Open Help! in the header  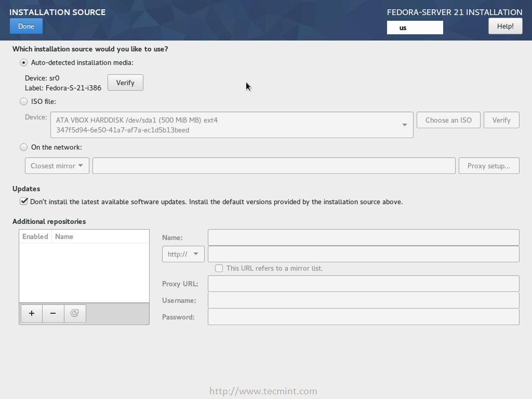coord(505,26)
